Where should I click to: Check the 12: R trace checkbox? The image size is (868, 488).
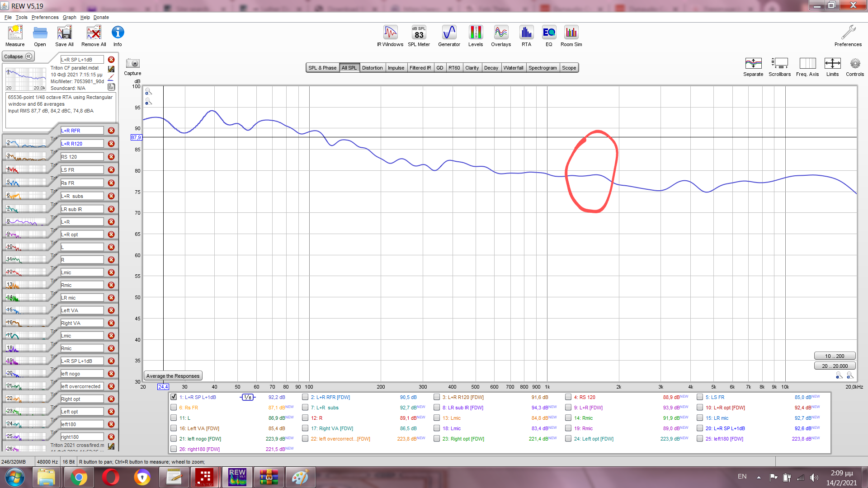point(305,418)
